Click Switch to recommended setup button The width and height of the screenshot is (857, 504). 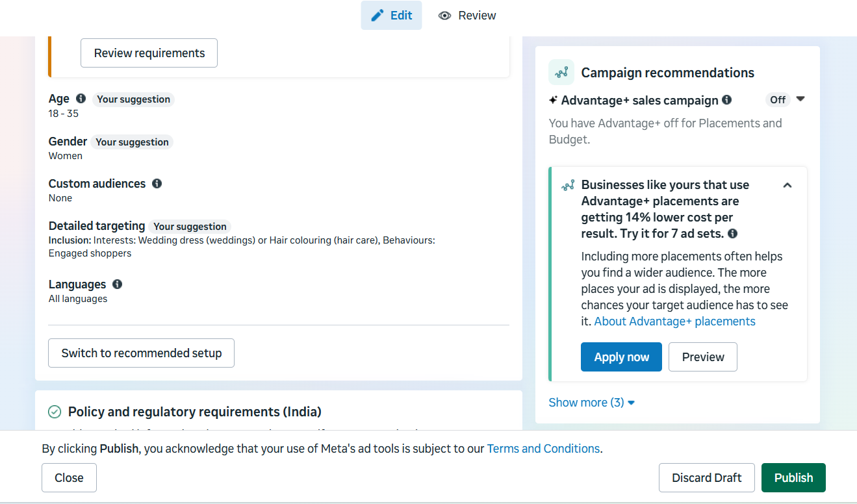(141, 353)
